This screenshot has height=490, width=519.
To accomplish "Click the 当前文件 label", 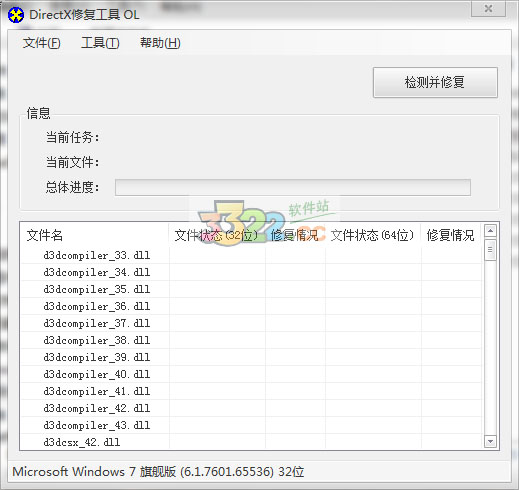I will [x=72, y=162].
